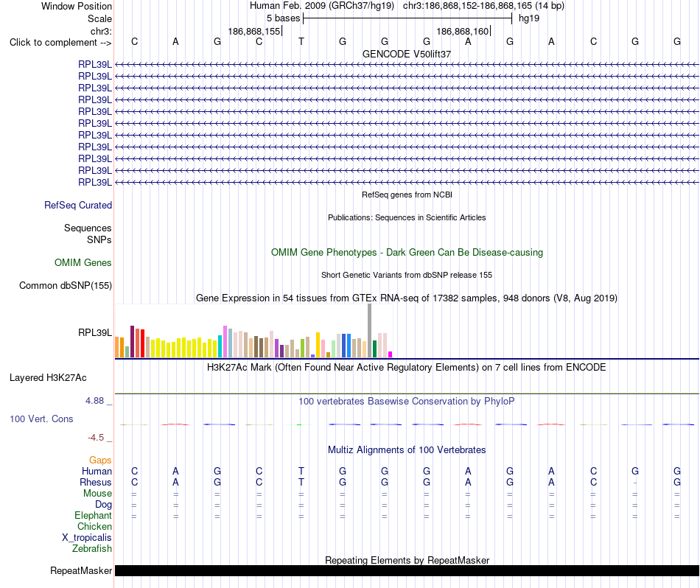Click the -4.5 PhyloP lower axis value
The height and width of the screenshot is (588, 700).
click(96, 438)
